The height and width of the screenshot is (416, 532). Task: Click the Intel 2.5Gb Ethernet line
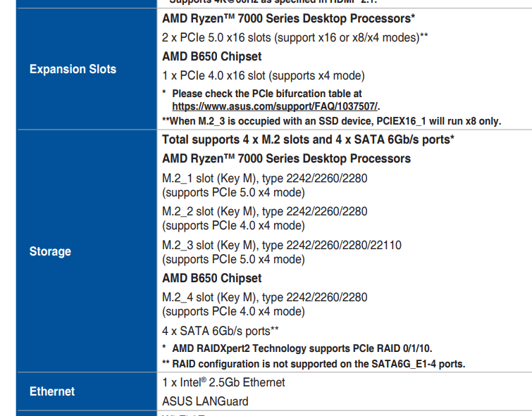pos(223,382)
